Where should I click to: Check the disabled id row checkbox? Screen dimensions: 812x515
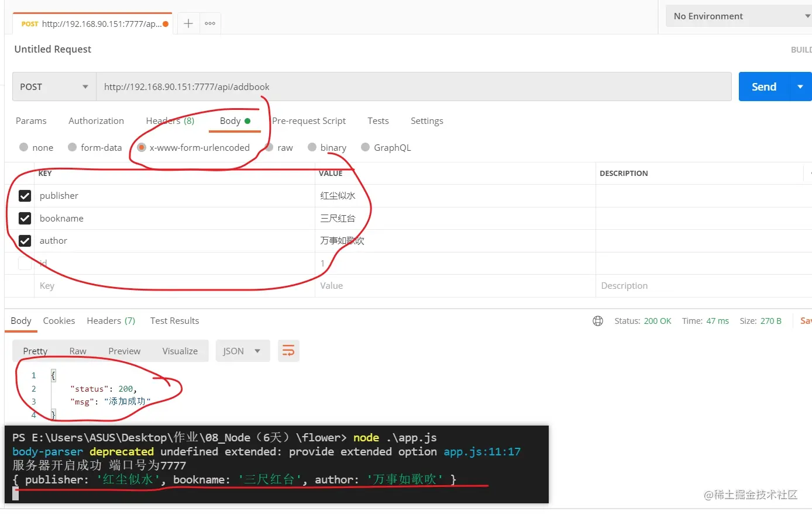pyautogui.click(x=25, y=263)
